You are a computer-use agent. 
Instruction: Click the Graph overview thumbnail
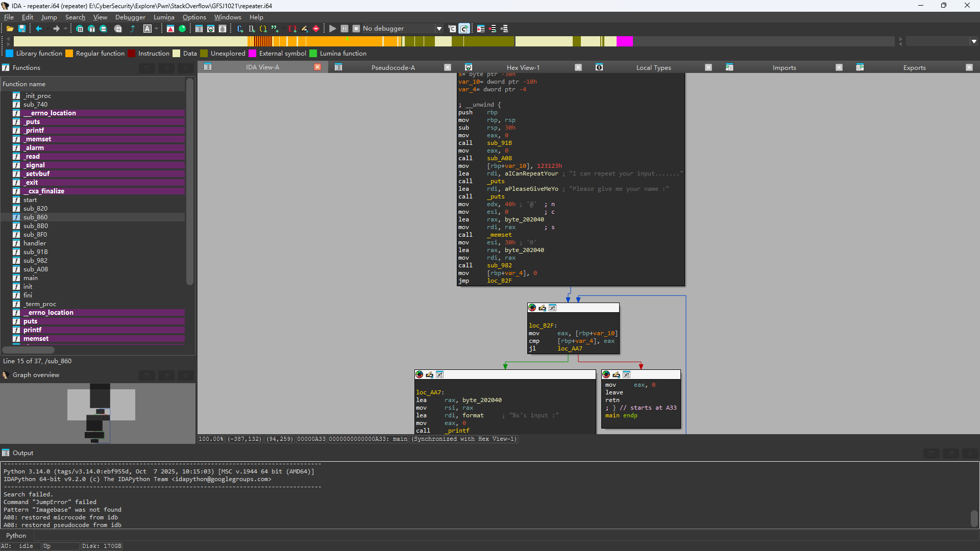[x=98, y=412]
